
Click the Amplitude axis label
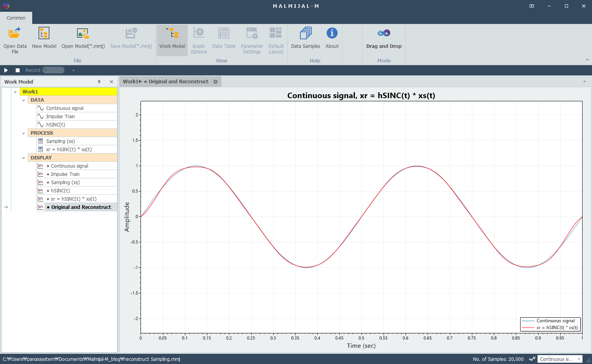(127, 217)
